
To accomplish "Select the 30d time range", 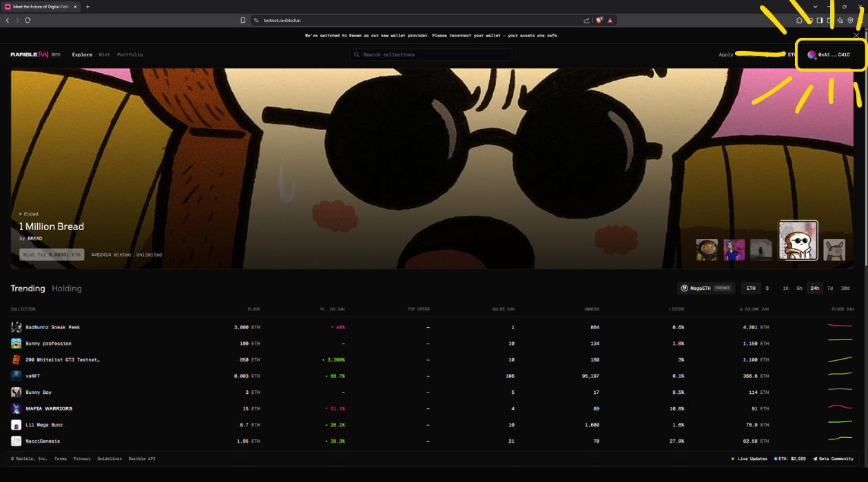I will (845, 289).
